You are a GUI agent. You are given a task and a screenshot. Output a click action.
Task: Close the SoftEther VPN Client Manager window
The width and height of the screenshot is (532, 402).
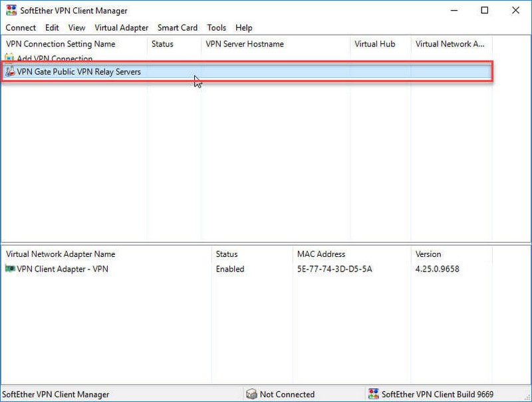coord(516,11)
